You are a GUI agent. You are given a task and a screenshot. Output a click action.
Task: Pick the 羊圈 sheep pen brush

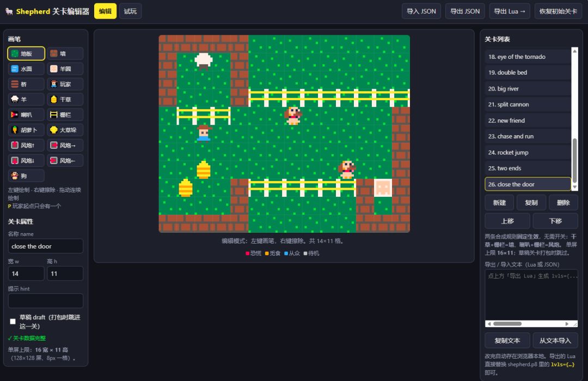(65, 69)
